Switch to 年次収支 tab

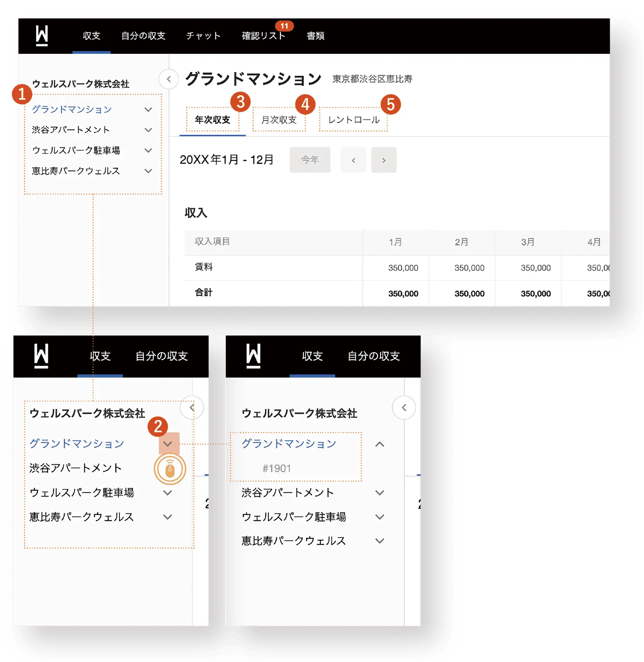[213, 120]
